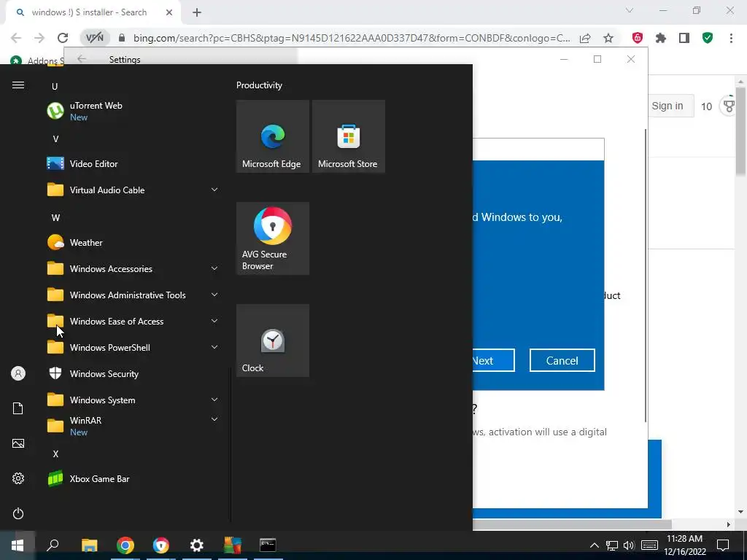Click the Chrome reload page button
This screenshot has height=560, width=747.
pyautogui.click(x=63, y=38)
